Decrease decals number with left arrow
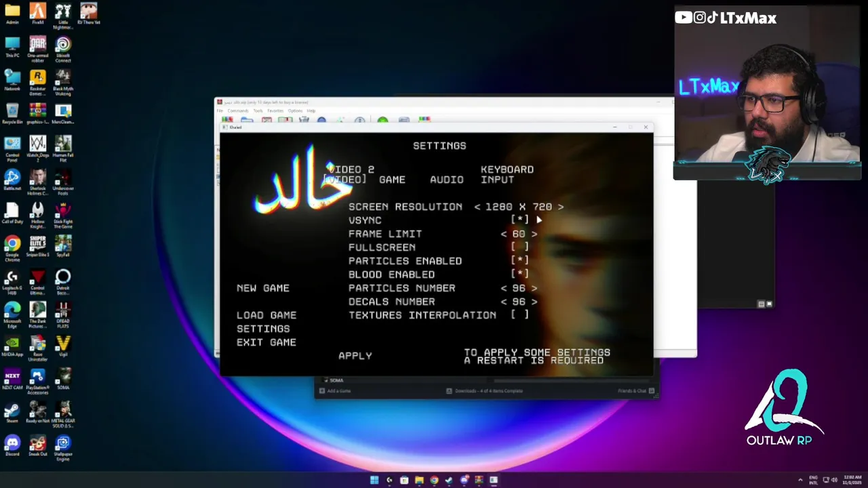This screenshot has width=868, height=488. click(x=504, y=302)
